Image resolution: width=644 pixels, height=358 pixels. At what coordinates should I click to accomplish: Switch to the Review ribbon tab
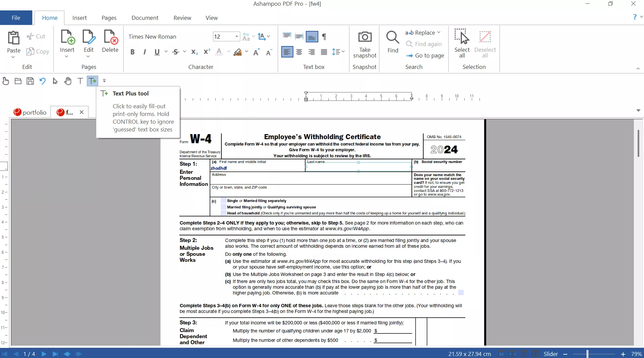(182, 18)
